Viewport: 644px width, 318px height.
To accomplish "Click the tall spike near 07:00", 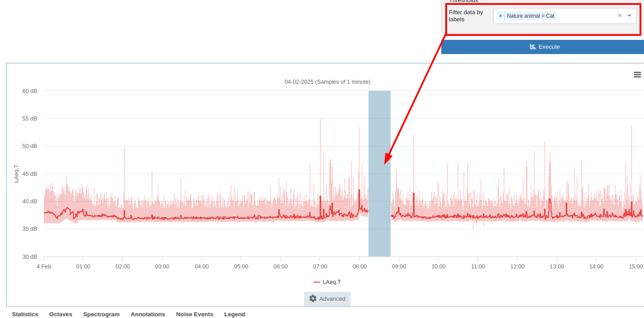I will click(320, 133).
